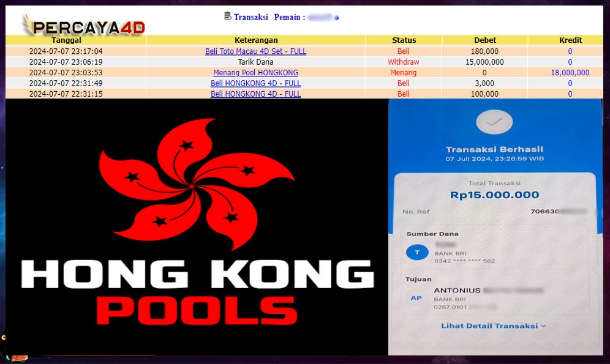Click the blue dot beside player name
Image resolution: width=610 pixels, height=364 pixels.
(337, 18)
